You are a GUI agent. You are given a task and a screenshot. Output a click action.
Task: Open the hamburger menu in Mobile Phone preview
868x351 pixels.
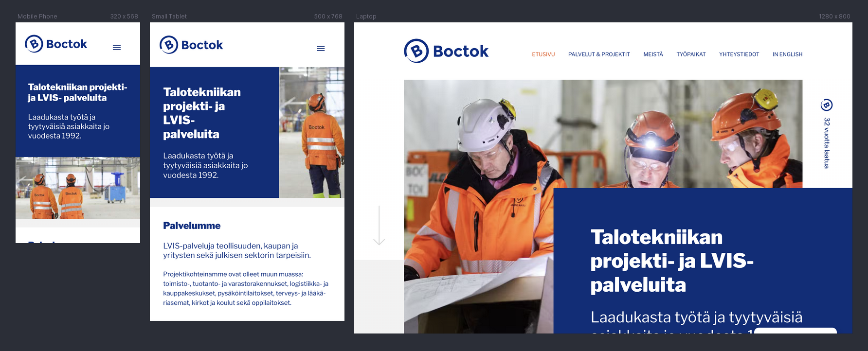point(117,48)
